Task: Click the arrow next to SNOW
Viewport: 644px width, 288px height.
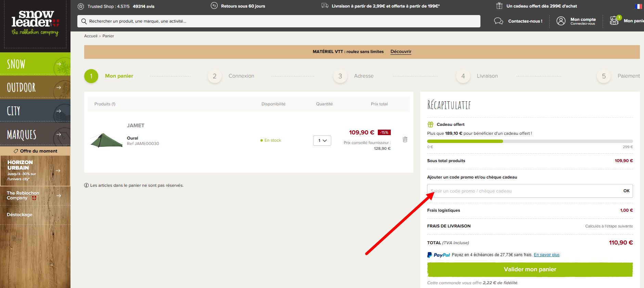Action: click(x=59, y=64)
